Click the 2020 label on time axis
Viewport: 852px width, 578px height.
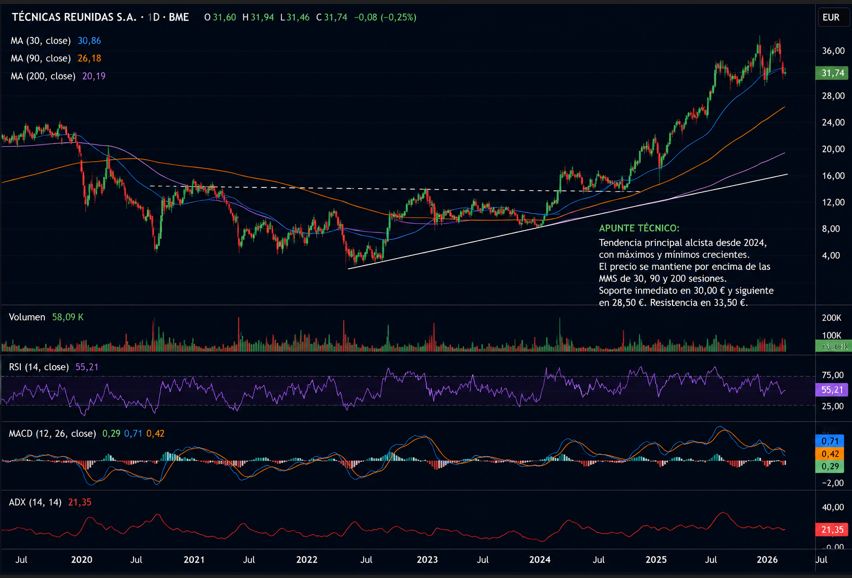click(82, 560)
